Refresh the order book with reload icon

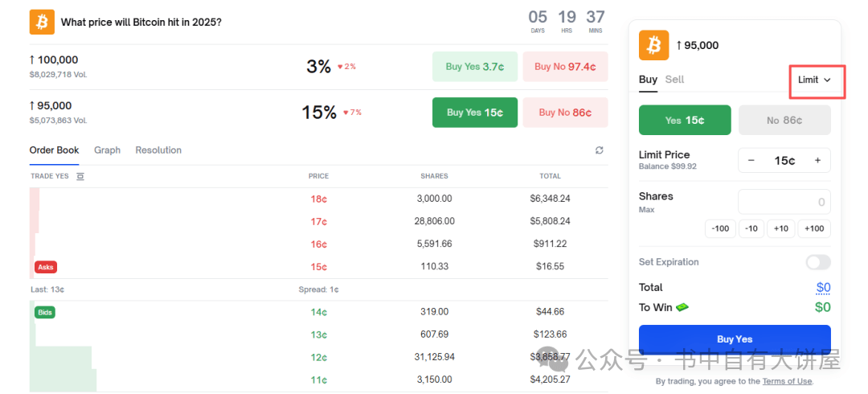599,150
